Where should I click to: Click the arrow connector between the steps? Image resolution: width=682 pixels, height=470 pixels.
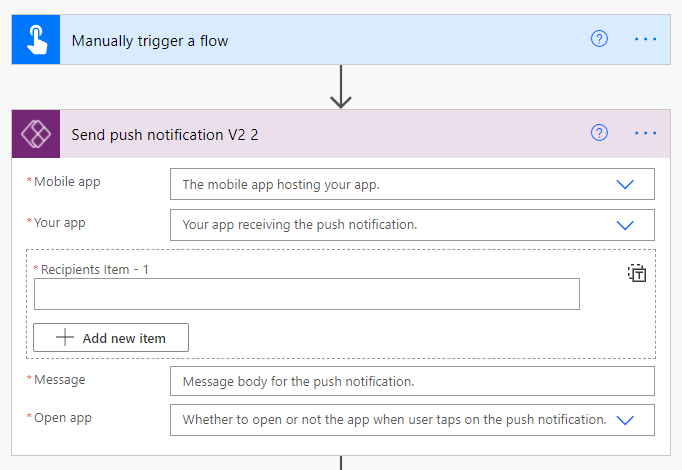(x=341, y=87)
